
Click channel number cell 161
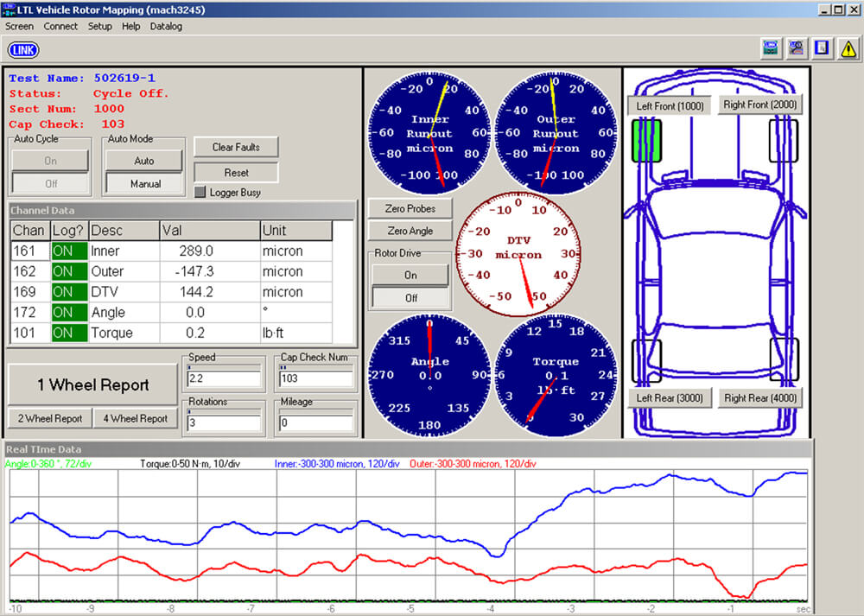pos(30,251)
